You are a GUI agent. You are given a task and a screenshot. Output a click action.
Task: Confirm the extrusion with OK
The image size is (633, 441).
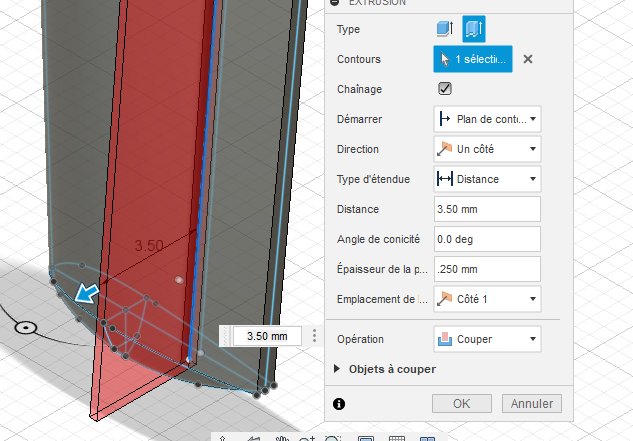(462, 403)
